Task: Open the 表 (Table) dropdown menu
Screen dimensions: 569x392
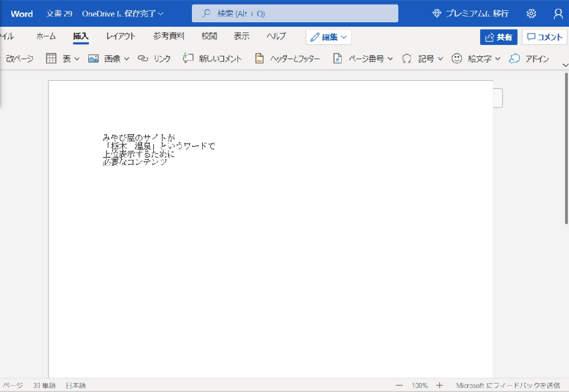Action: click(76, 58)
